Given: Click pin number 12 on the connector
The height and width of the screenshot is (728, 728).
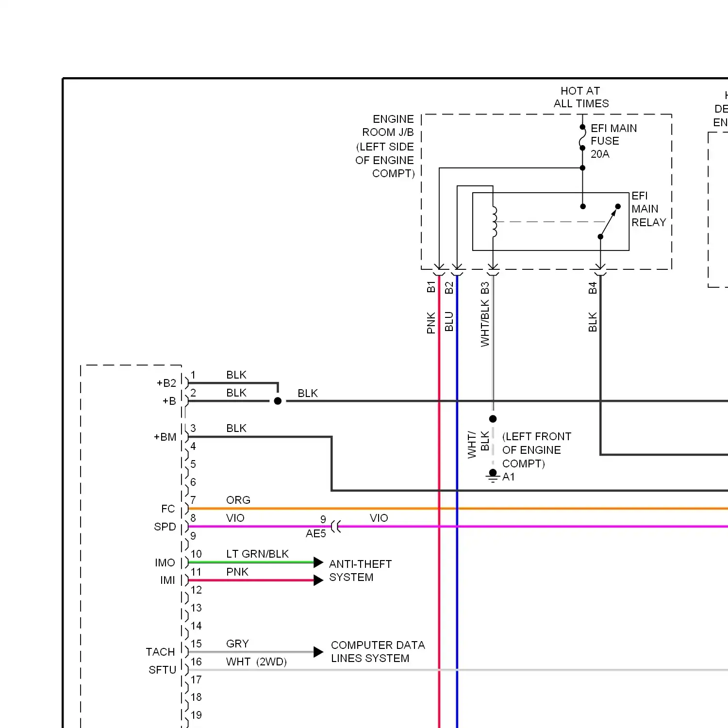Looking at the screenshot, I should pos(196,590).
